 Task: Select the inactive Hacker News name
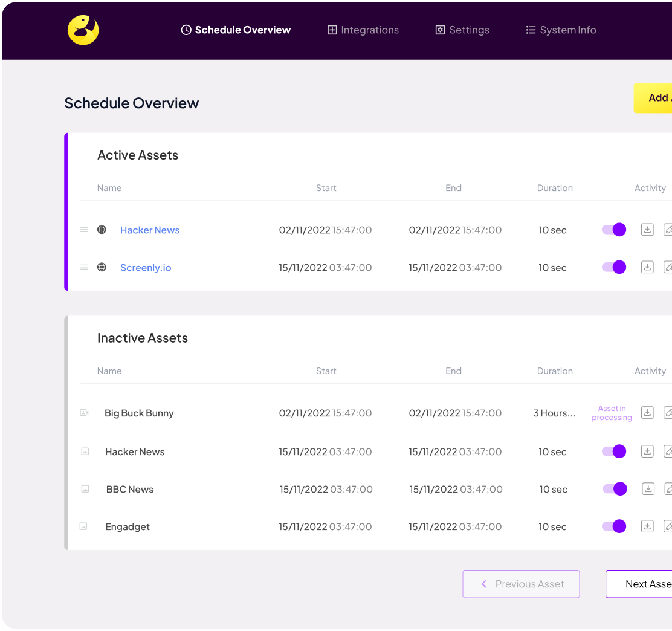pyautogui.click(x=135, y=452)
